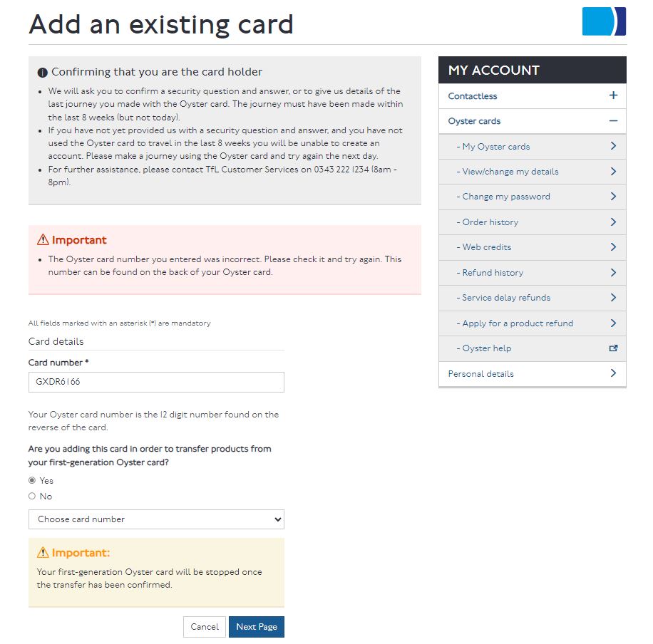The width and height of the screenshot is (653, 644).
Task: Click the orange warning icon beside Important:
Action: pyautogui.click(x=43, y=552)
